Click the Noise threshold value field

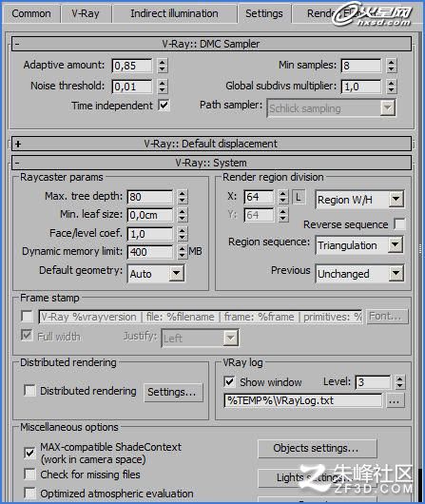[132, 87]
